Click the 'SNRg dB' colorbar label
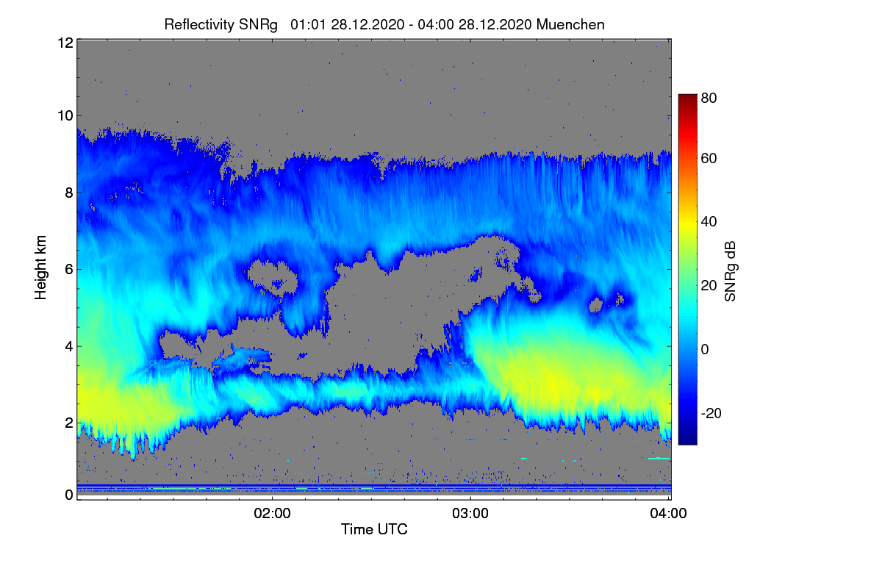The width and height of the screenshot is (882, 588). (730, 271)
